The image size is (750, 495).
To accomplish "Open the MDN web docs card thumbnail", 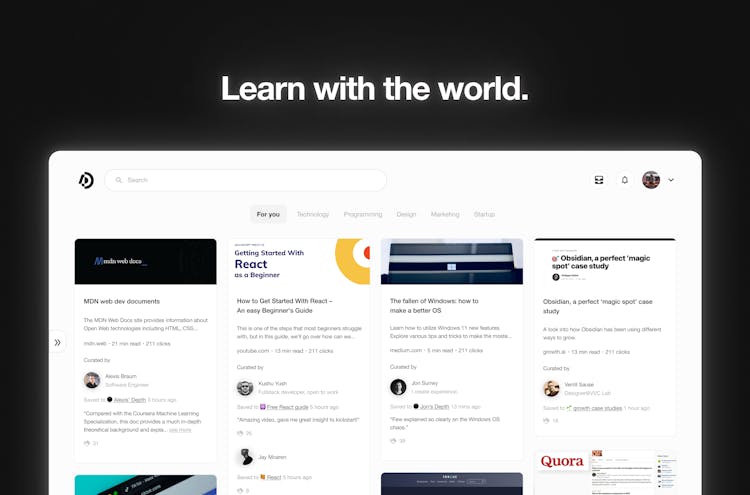I will [x=145, y=261].
